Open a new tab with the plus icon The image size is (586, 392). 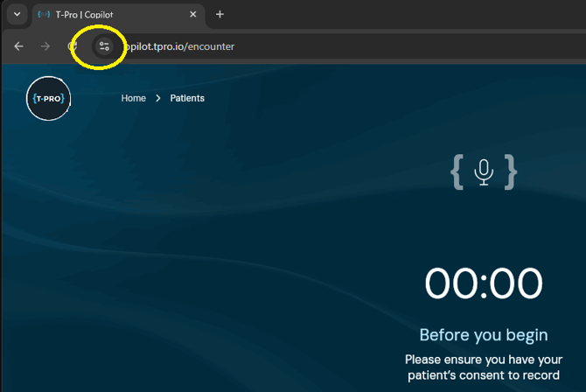(220, 14)
